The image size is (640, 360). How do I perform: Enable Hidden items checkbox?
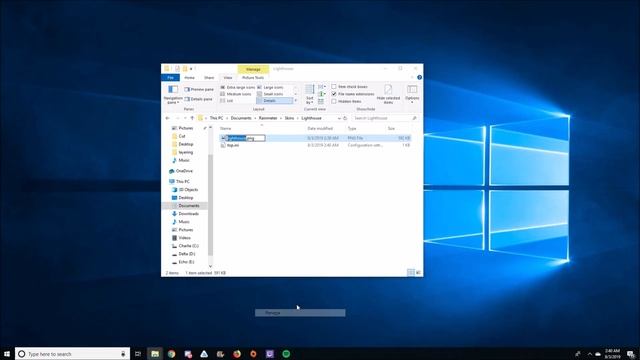pos(334,101)
